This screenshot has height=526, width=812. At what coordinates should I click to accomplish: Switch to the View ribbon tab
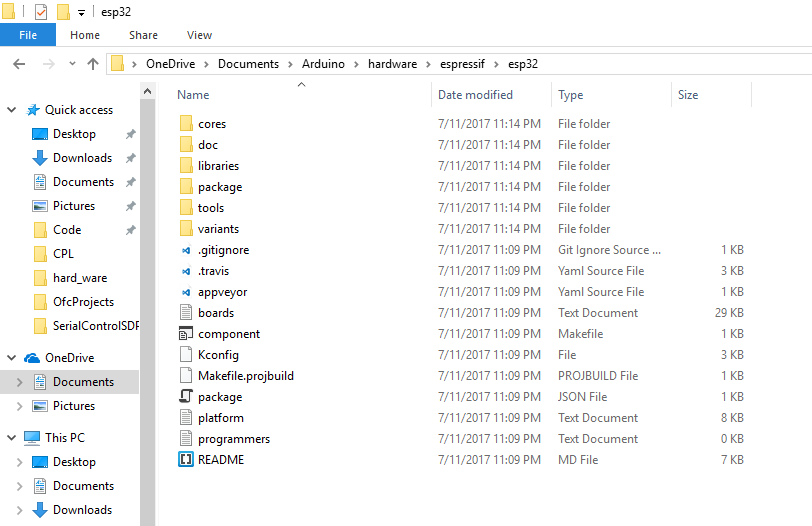coord(199,35)
